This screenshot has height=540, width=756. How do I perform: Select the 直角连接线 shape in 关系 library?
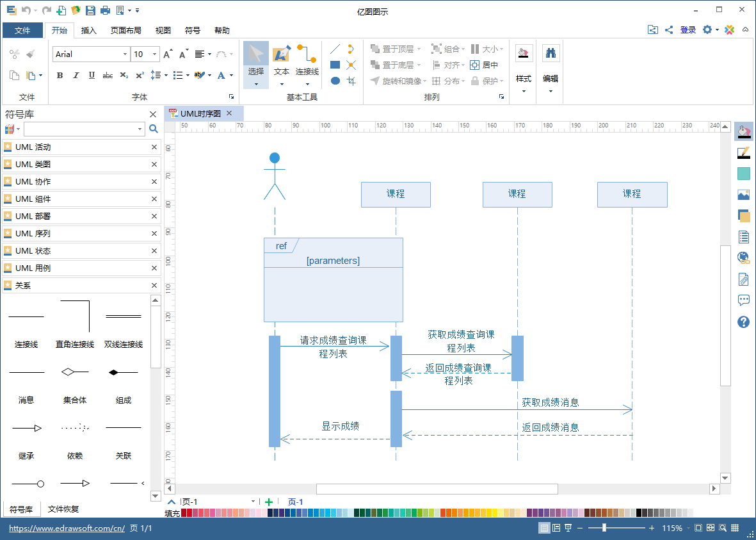point(75,323)
